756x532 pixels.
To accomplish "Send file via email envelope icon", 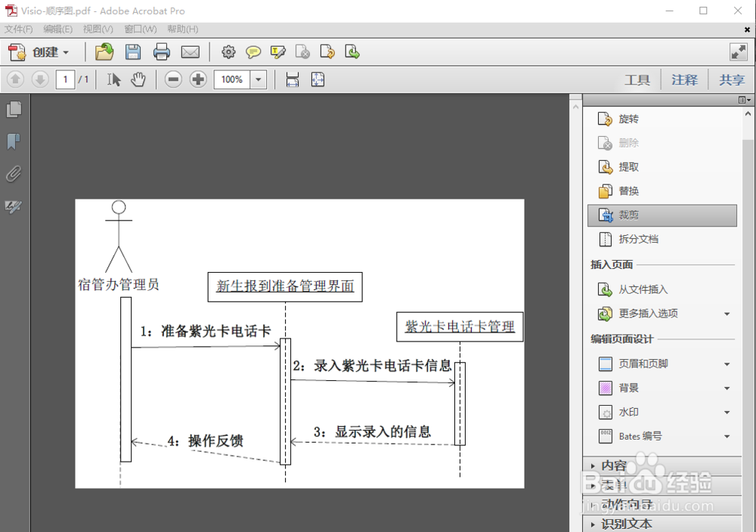I will (190, 52).
